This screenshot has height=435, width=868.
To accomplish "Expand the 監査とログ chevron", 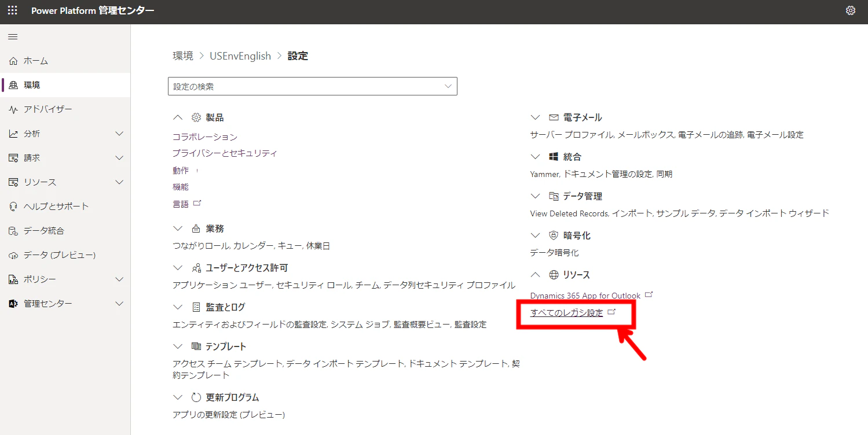I will [x=178, y=307].
